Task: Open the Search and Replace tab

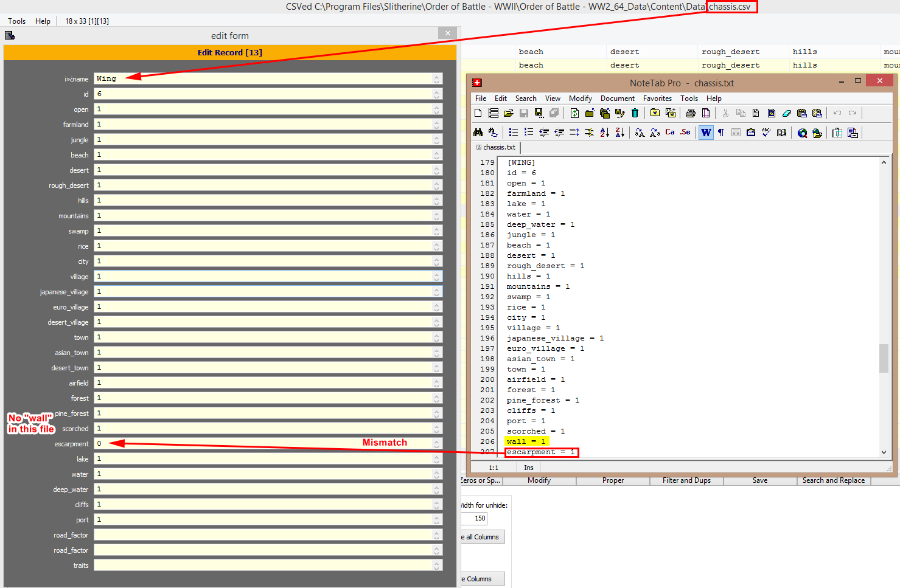Action: (834, 480)
